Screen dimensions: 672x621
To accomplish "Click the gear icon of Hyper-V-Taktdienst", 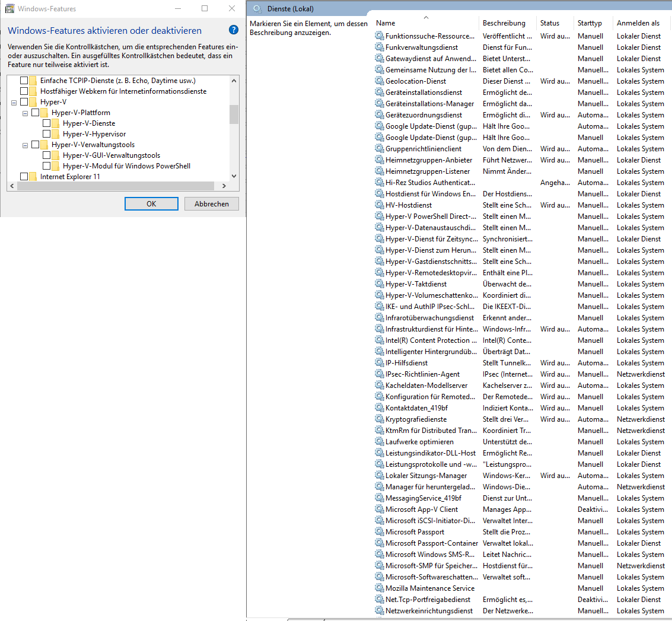I will tap(379, 284).
